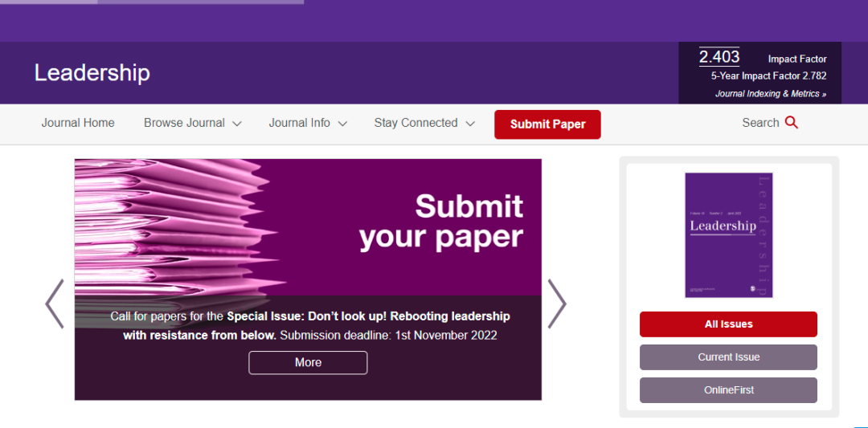Navigate to Journal Home
868x428 pixels.
tap(78, 123)
